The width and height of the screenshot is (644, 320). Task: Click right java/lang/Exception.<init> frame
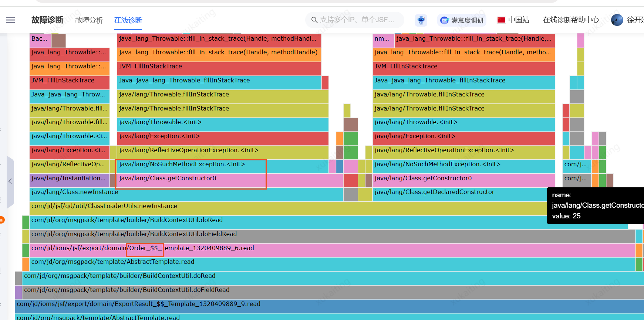(463, 139)
